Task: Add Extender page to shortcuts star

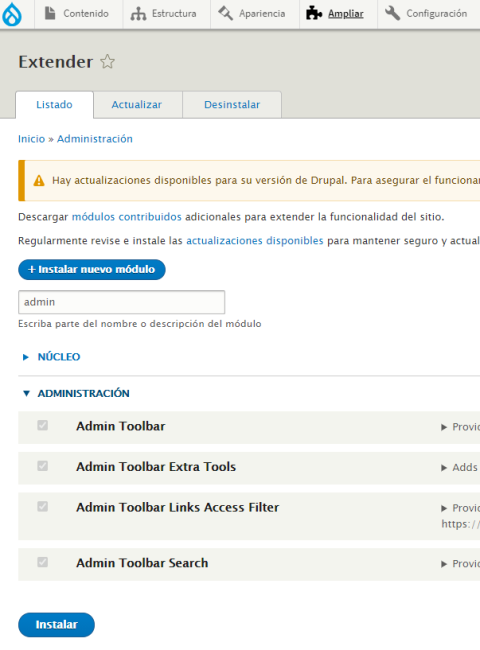Action: [107, 62]
